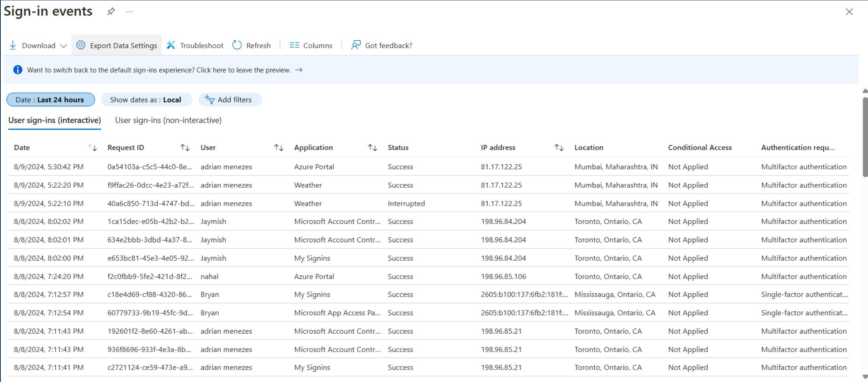Screen dimensions: 868x382
Task: Pin the Sign-in events blade
Action: [x=111, y=12]
